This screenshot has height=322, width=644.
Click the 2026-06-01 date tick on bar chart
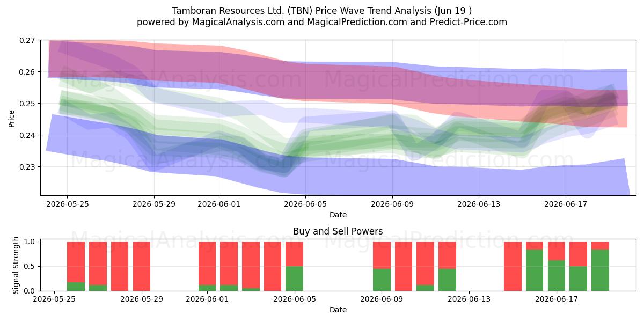coord(207,299)
